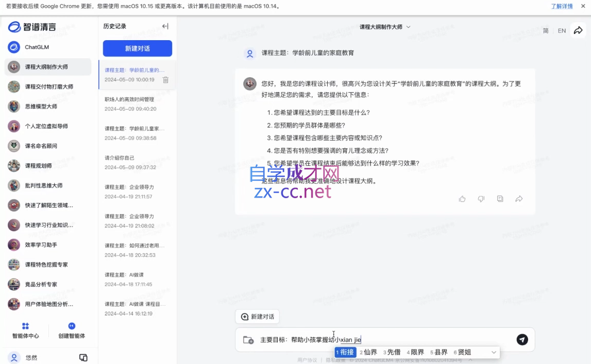
Task: Like the response with thumbs up
Action: (462, 199)
